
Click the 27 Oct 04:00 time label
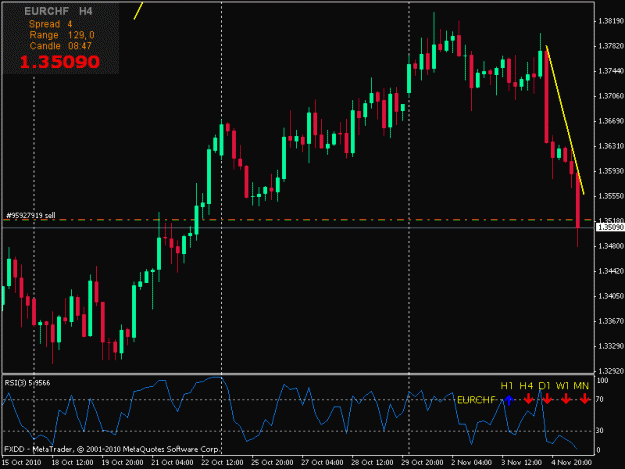322,462
